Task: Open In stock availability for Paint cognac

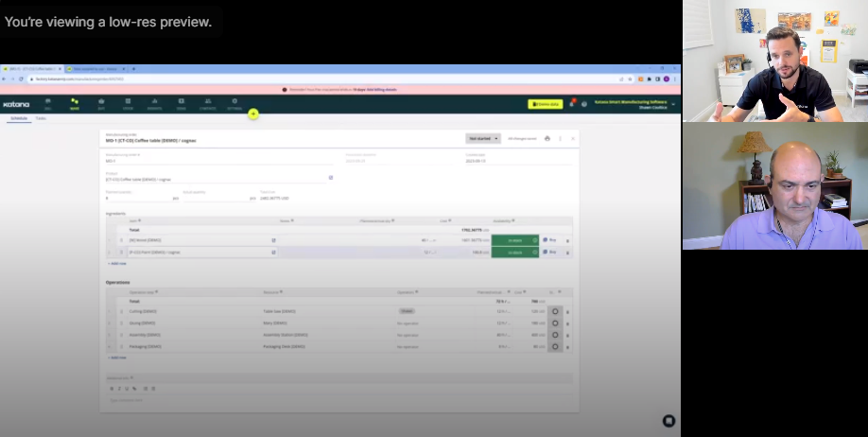Action: click(x=514, y=252)
